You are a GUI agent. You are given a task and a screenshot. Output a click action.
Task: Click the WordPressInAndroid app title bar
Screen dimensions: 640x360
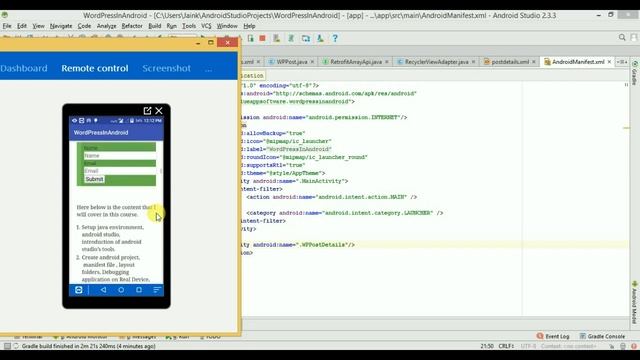click(x=116, y=133)
